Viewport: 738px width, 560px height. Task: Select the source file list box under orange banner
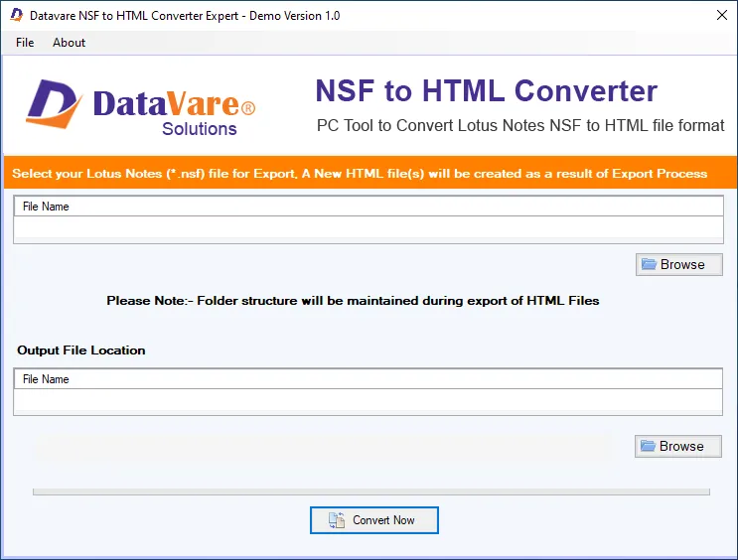pos(369,219)
